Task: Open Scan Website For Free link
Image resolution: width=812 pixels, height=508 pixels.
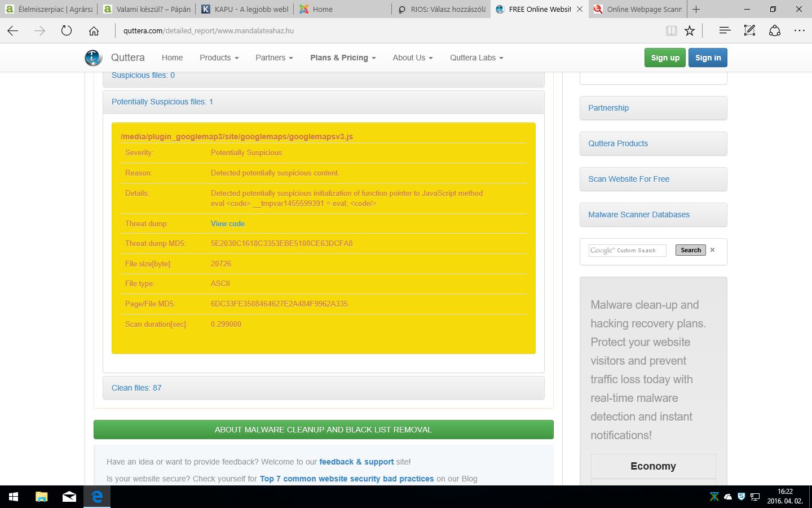Action: [x=629, y=179]
